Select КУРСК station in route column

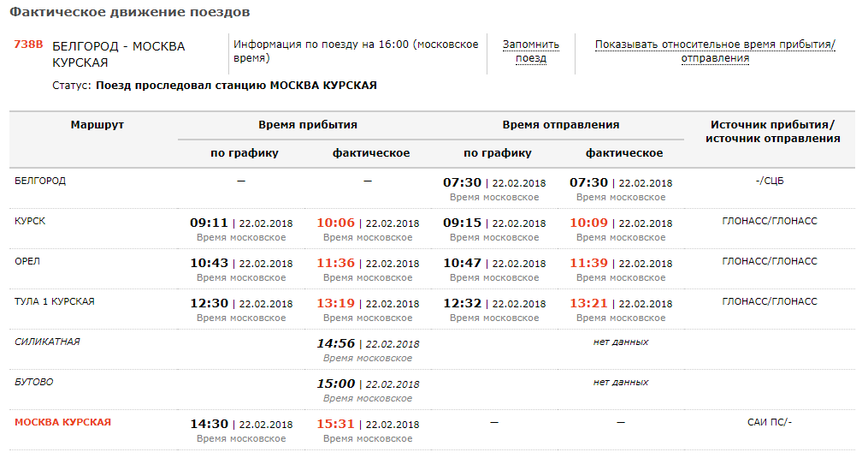30,221
